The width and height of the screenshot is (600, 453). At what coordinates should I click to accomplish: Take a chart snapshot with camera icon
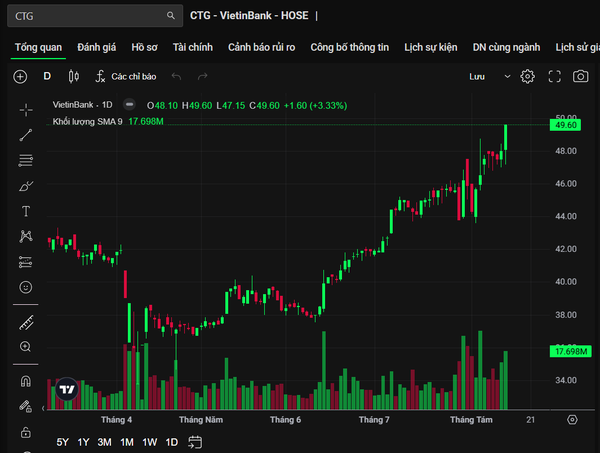tap(580, 77)
